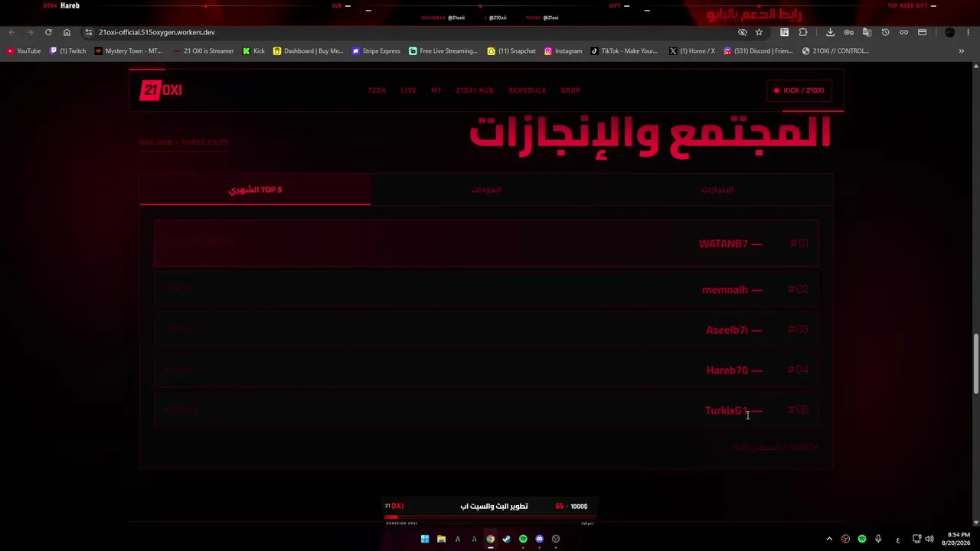This screenshot has width=980, height=551.
Task: Open the browser three-dot menu
Action: pos(969,32)
